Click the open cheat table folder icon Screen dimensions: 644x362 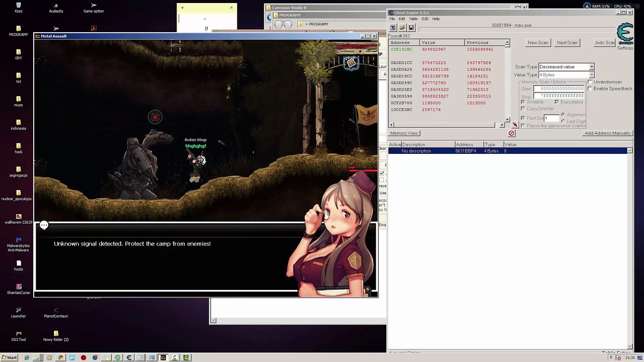click(403, 28)
